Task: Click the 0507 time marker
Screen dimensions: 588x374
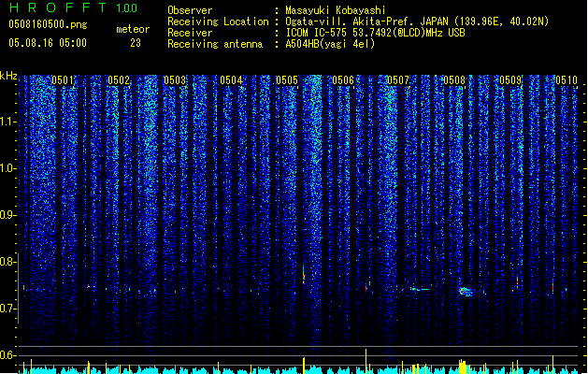Action: point(398,80)
